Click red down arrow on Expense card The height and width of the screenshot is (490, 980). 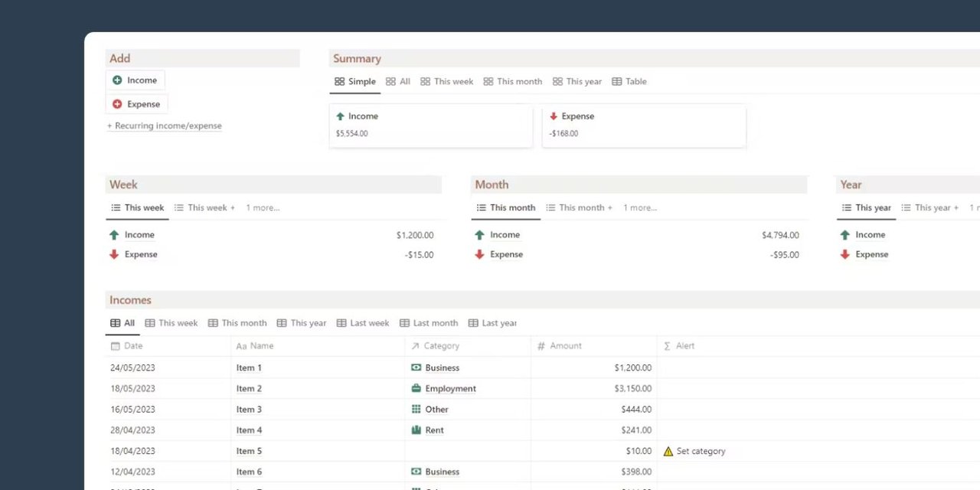click(x=554, y=116)
